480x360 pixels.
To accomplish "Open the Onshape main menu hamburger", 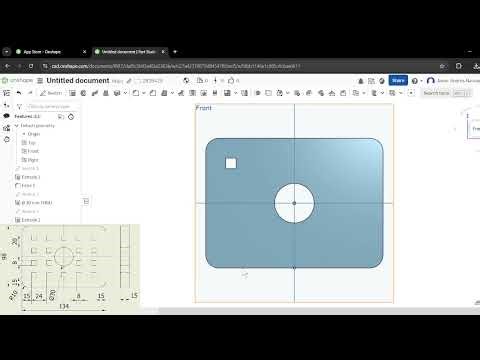I will (40, 81).
